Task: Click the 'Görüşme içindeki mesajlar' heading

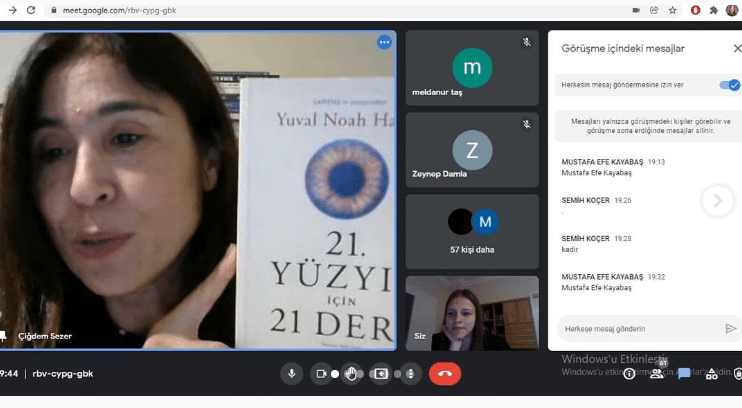Action: point(623,48)
